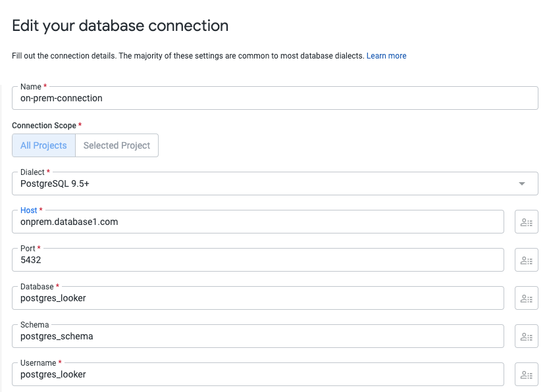
Task: Click the user attribute icon beside Database
Action: (526, 298)
